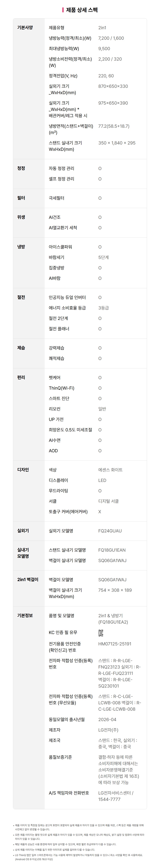Click the 바람세기 5단계 value

(x=103, y=257)
